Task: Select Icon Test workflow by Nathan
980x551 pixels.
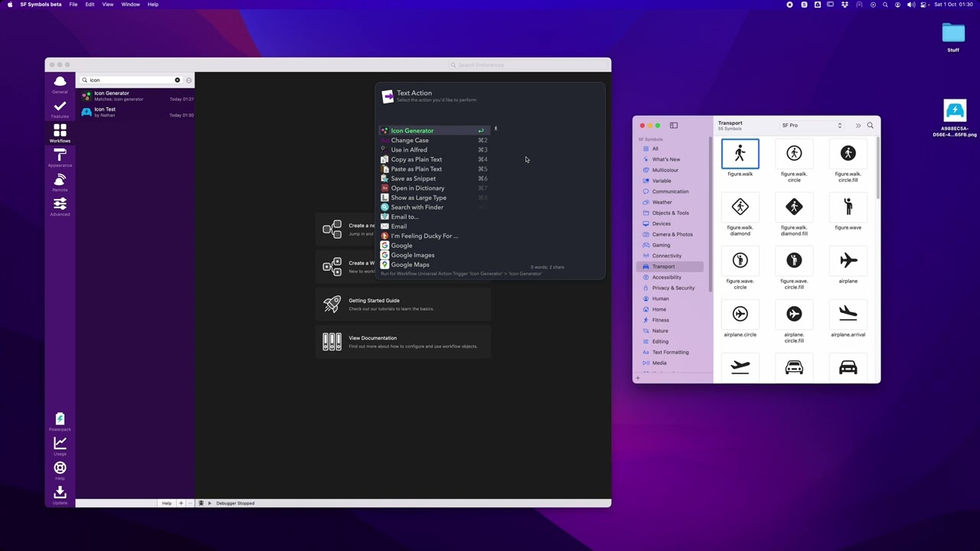Action: coord(136,112)
